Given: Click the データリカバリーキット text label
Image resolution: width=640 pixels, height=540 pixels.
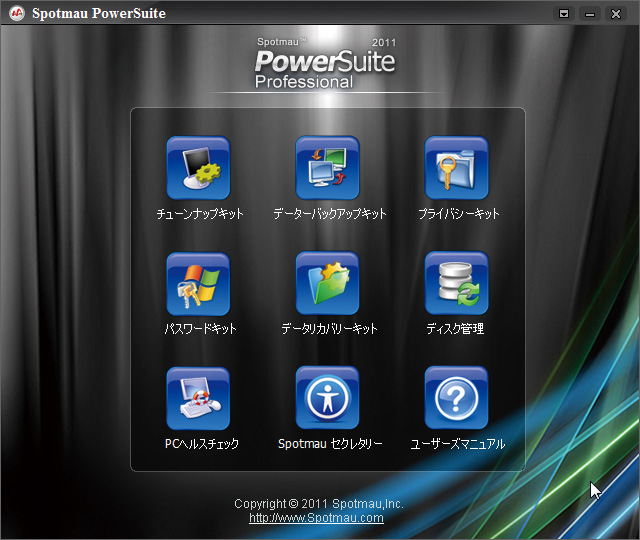Looking at the screenshot, I should 329,329.
